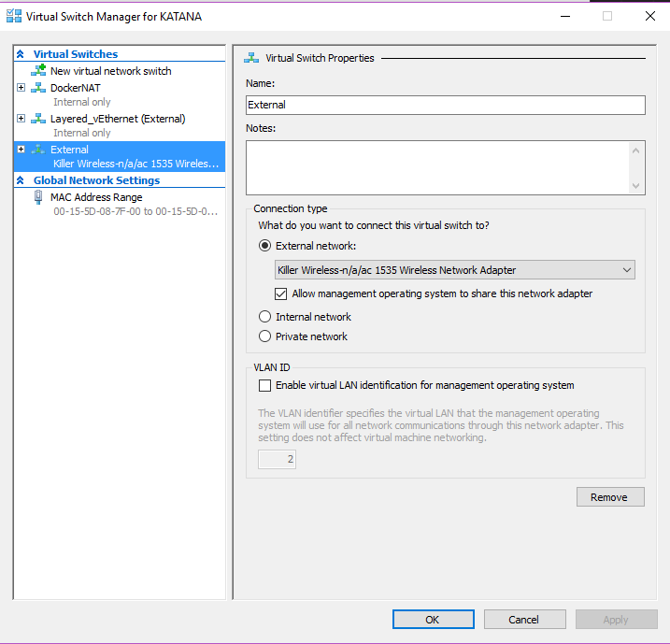Screen dimensions: 670x644
Task: Click the Killer Wireless-n/a/ac 1535 subtitle text
Action: click(135, 164)
